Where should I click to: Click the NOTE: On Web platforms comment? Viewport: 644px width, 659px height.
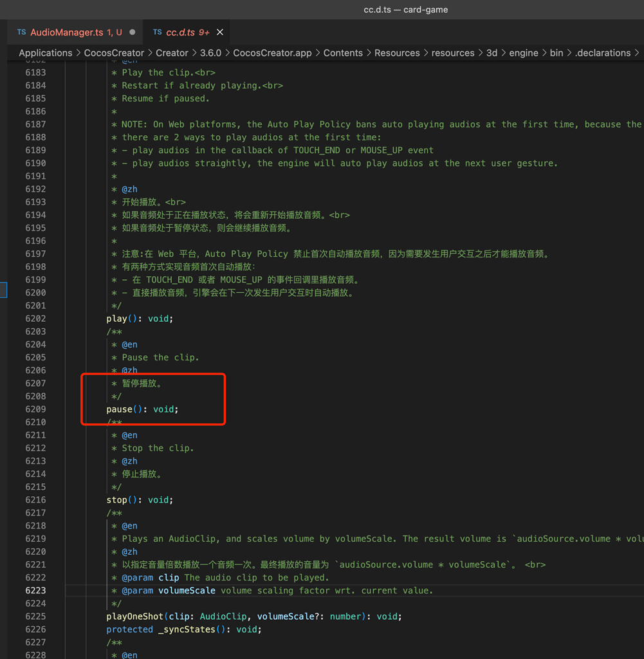pos(382,124)
